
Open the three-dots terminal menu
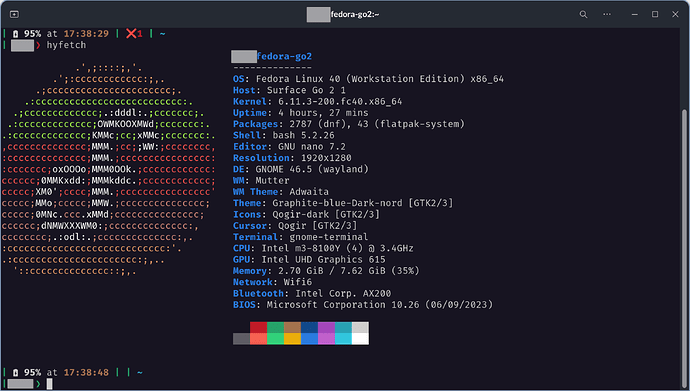(607, 15)
